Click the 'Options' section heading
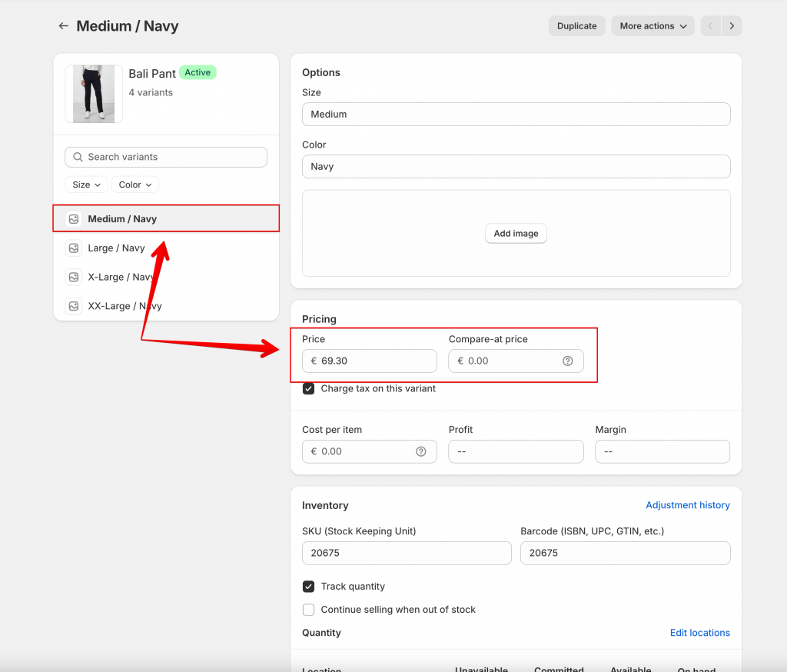Image resolution: width=787 pixels, height=672 pixels. pyautogui.click(x=321, y=72)
